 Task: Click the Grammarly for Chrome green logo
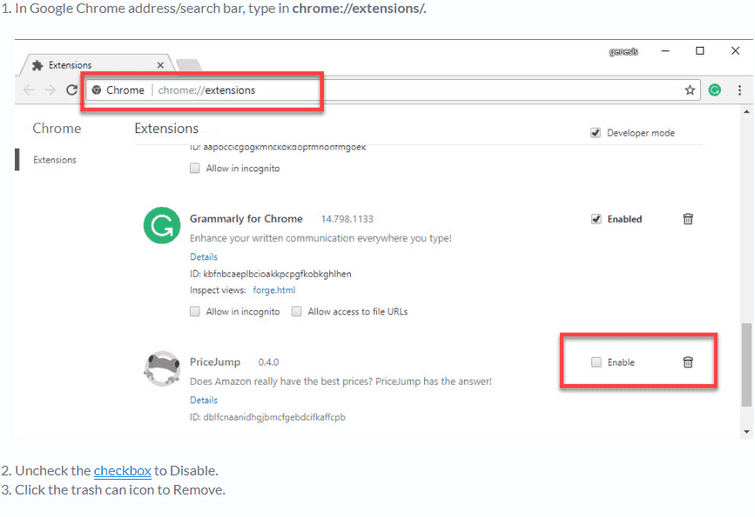(x=162, y=225)
